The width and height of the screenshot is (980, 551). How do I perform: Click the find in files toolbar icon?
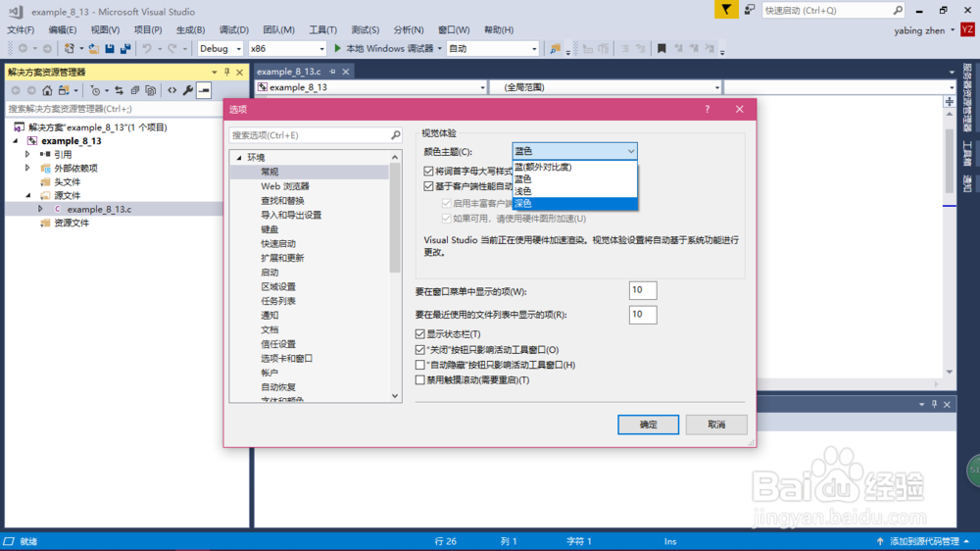555,48
